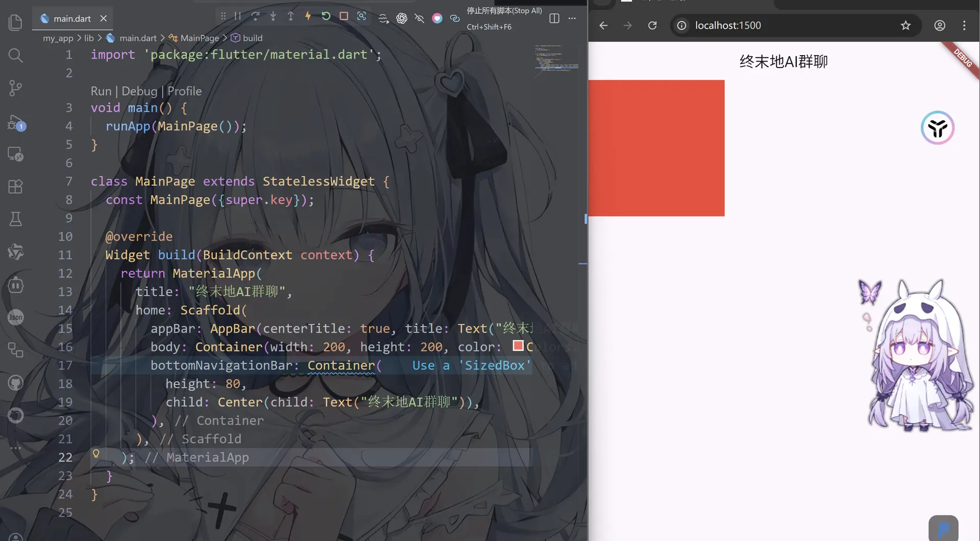980x541 pixels.
Task: Open the browser profile menu
Action: pyautogui.click(x=940, y=26)
